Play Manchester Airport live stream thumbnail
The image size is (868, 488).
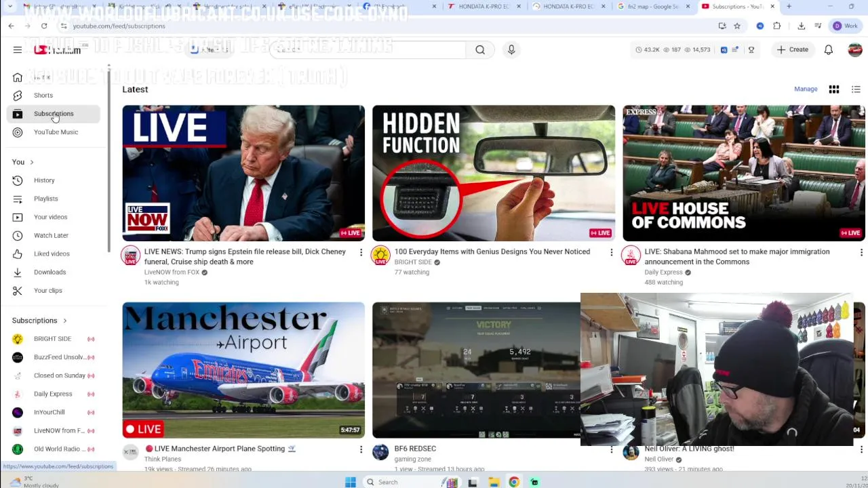[x=243, y=370]
